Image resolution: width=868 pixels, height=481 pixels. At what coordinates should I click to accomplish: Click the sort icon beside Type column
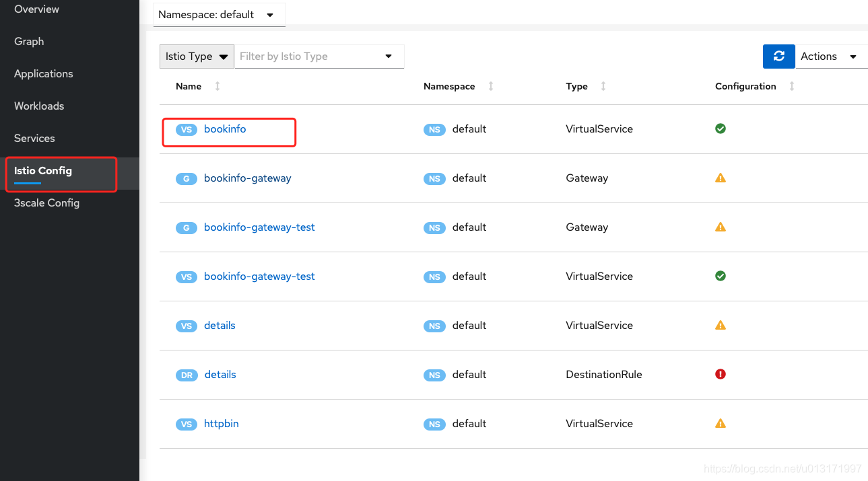coord(603,86)
